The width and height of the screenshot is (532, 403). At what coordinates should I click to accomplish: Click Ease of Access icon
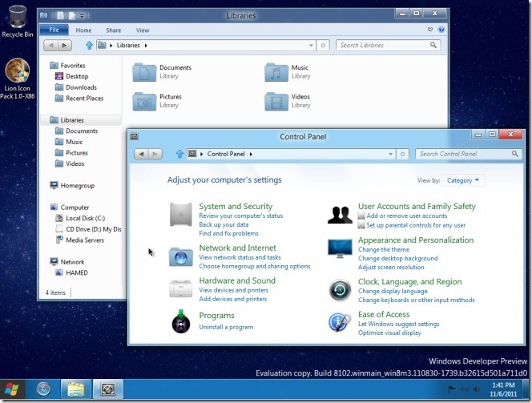coord(340,322)
